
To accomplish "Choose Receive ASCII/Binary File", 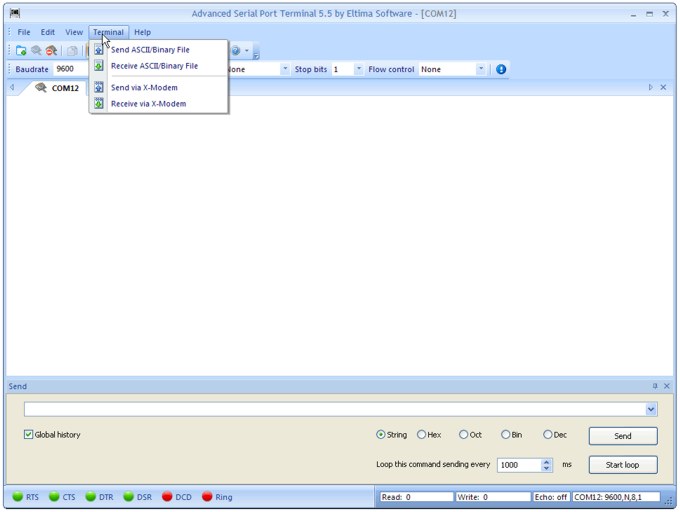I will pyautogui.click(x=158, y=66).
